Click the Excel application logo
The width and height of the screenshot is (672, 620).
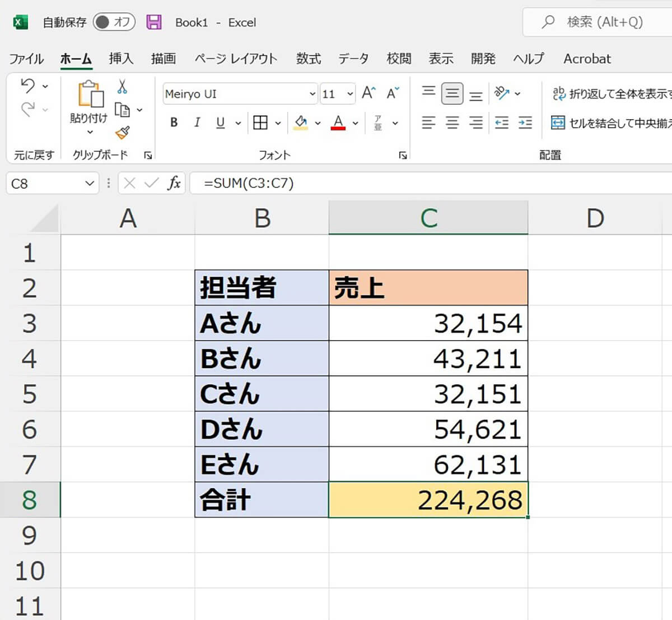click(x=21, y=22)
